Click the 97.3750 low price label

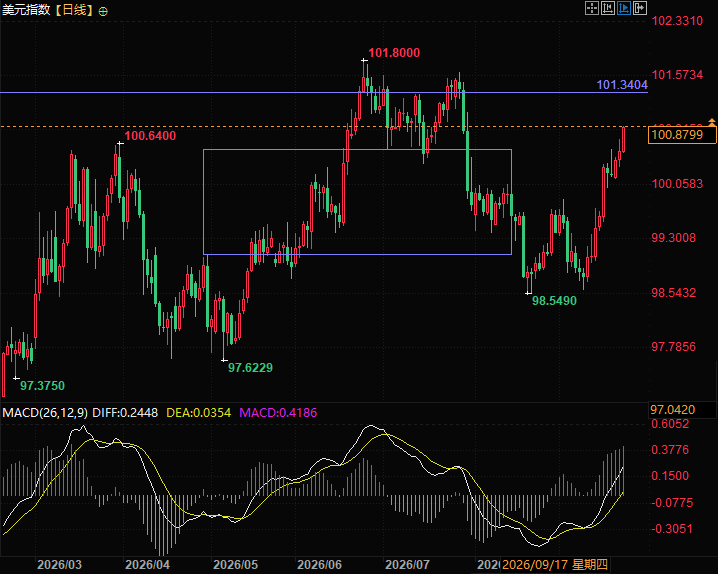pos(42,386)
